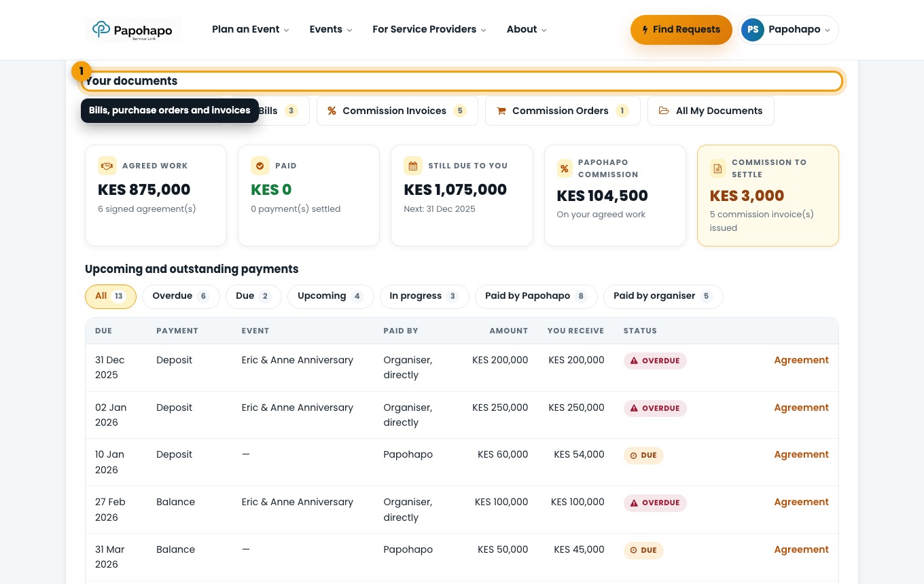
Task: Click the percent icon beside Commission Invoices
Action: (332, 111)
